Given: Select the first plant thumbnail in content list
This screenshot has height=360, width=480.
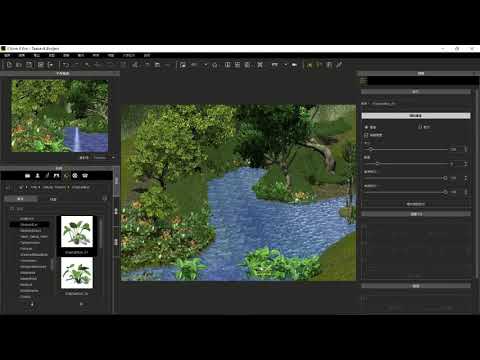Looking at the screenshot, I should 77,231.
